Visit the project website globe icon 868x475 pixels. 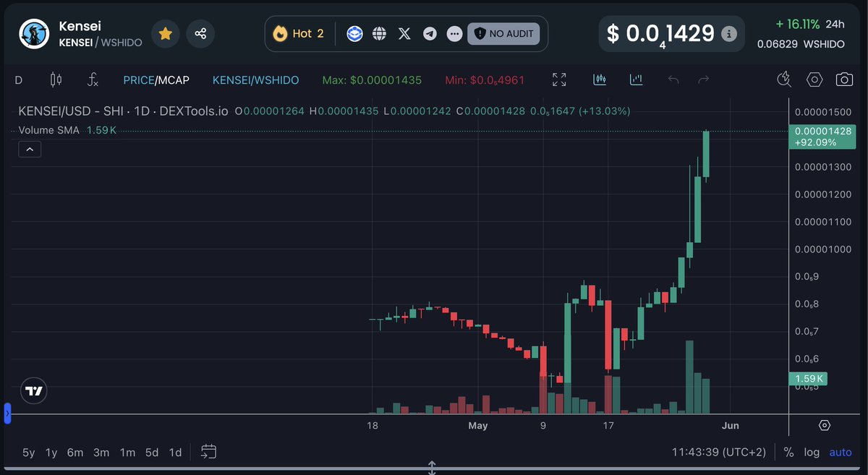click(379, 33)
